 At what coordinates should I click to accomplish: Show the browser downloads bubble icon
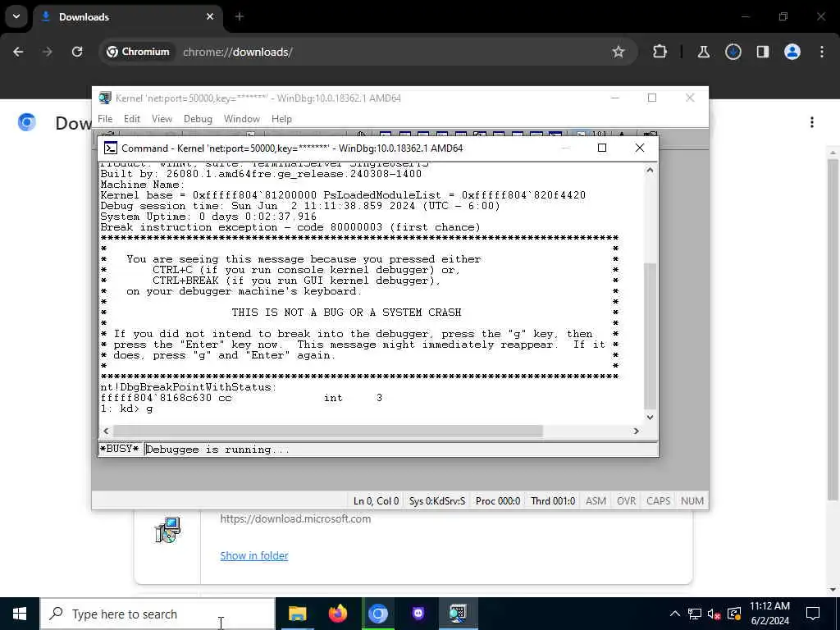(x=733, y=52)
